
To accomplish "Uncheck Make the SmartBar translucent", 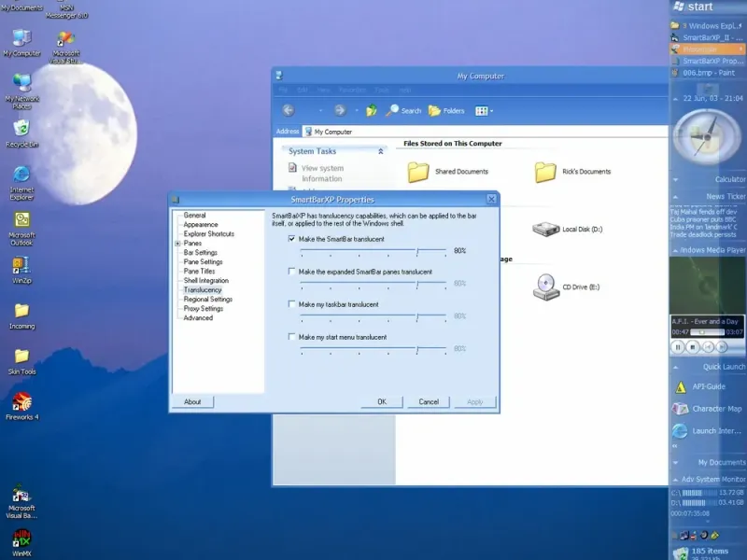I will click(x=291, y=239).
